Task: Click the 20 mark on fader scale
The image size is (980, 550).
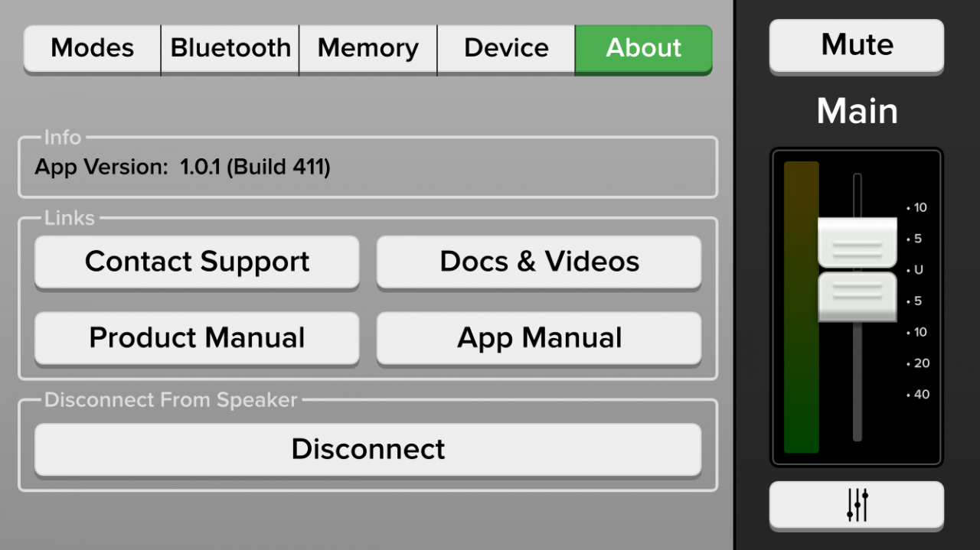Action: click(918, 363)
